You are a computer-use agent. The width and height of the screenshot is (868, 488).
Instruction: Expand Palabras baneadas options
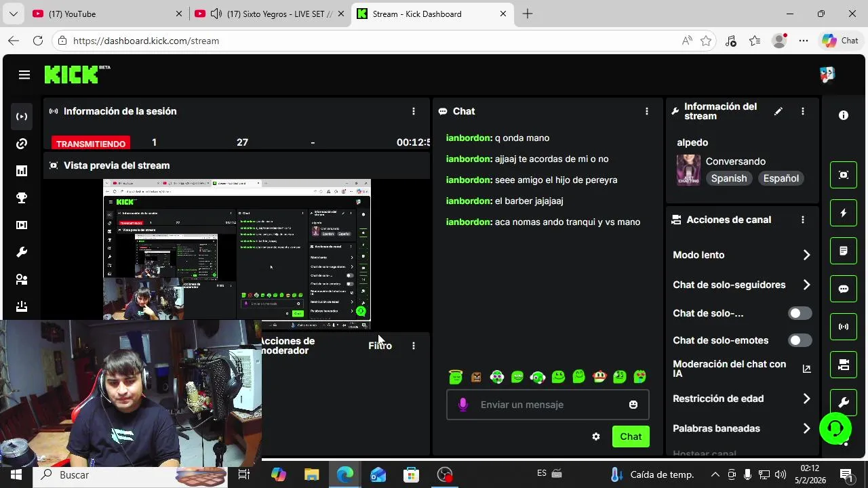tap(806, 428)
